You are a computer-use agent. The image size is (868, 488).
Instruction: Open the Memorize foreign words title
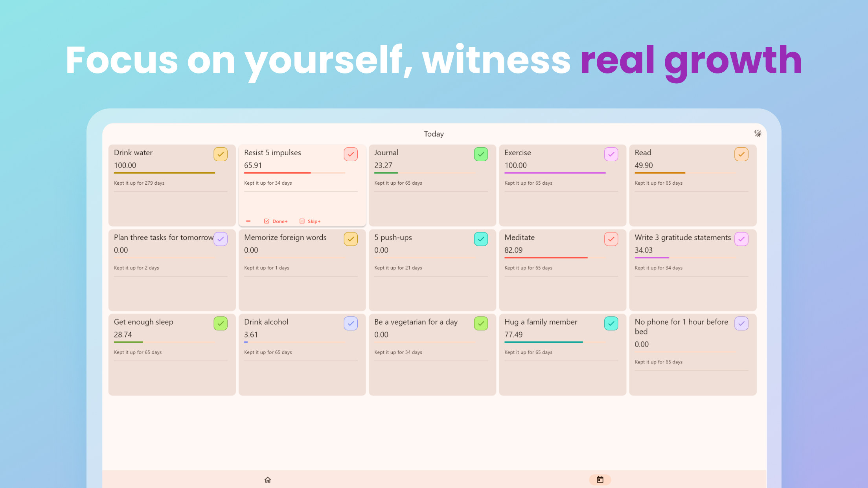285,237
